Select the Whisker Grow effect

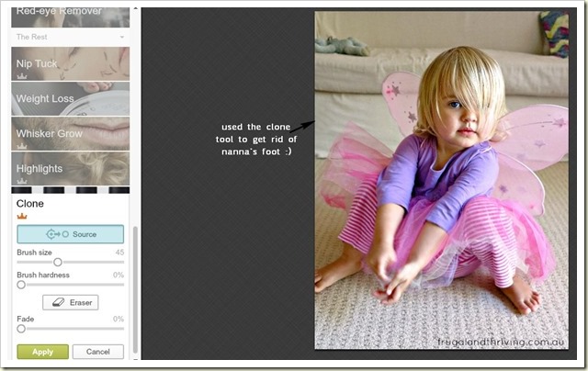coord(70,133)
